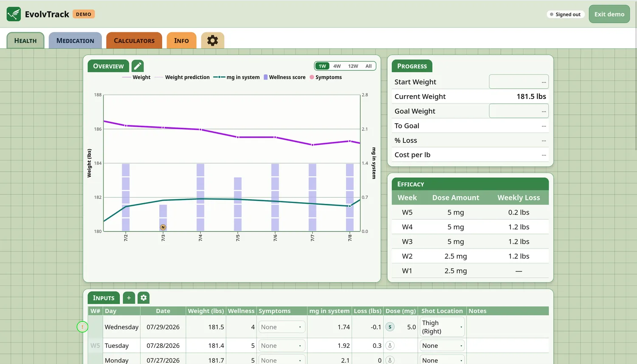Click the Goal Weight input field
The image size is (637, 364).
519,111
